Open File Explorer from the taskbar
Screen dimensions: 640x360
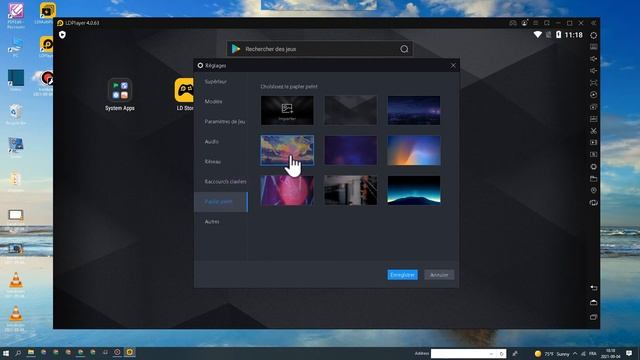[x=31, y=353]
